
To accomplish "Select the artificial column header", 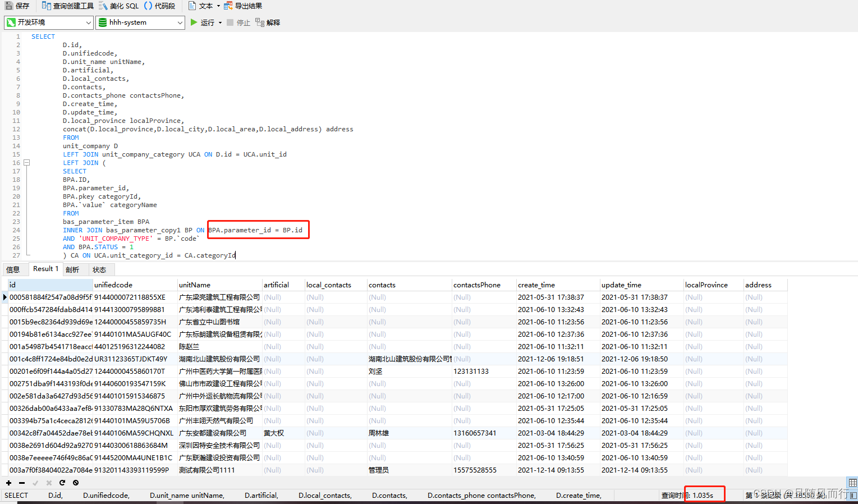I will 283,285.
